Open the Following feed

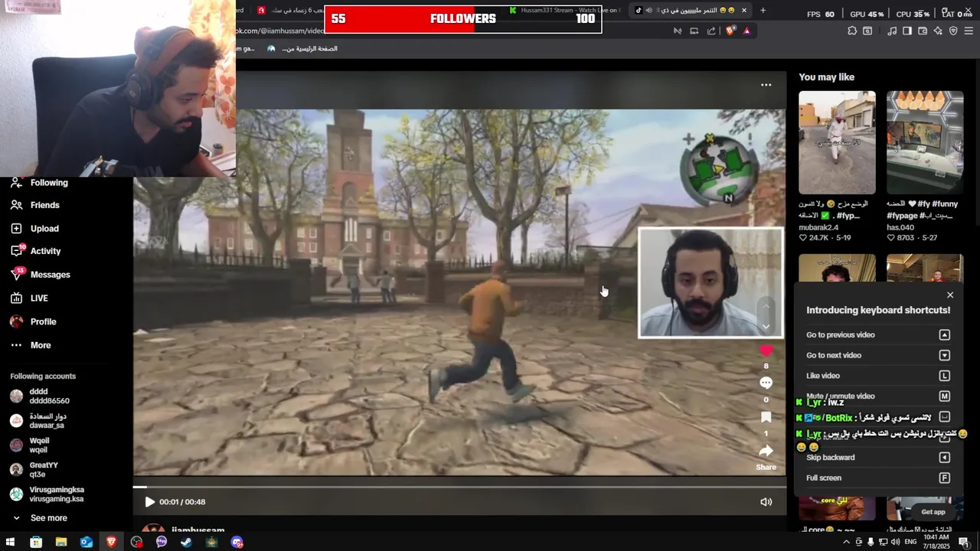click(39, 183)
